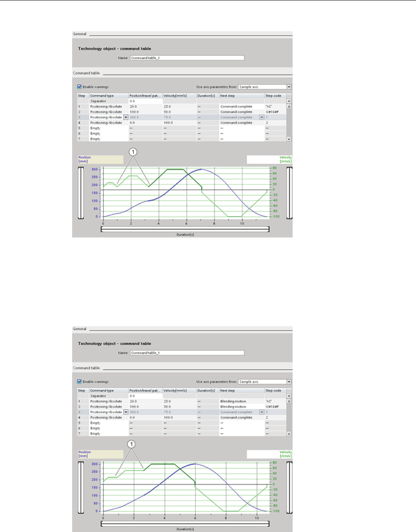Open step 3 Next step dropdown in Blending motion table
Screen dimensions: 416x532
[x=262, y=412]
